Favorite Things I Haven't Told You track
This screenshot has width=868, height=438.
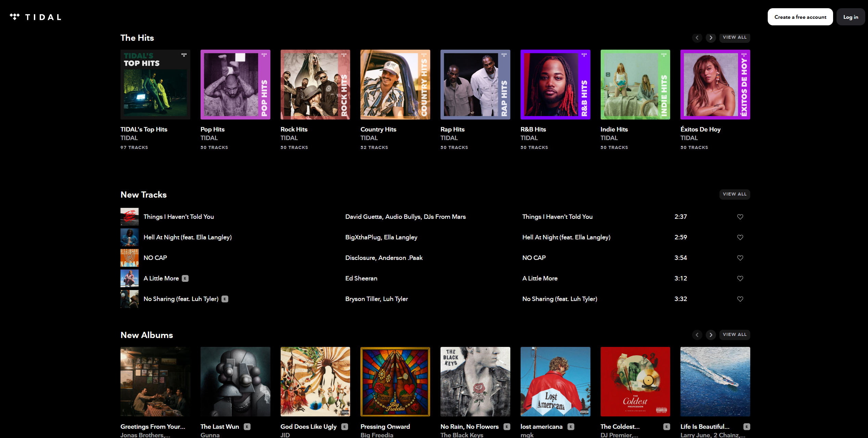pyautogui.click(x=740, y=217)
